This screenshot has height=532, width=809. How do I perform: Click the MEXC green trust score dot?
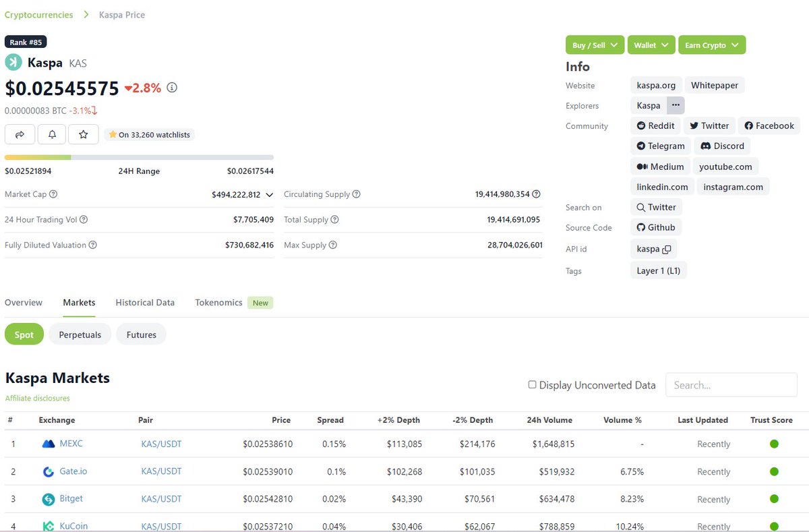point(774,444)
